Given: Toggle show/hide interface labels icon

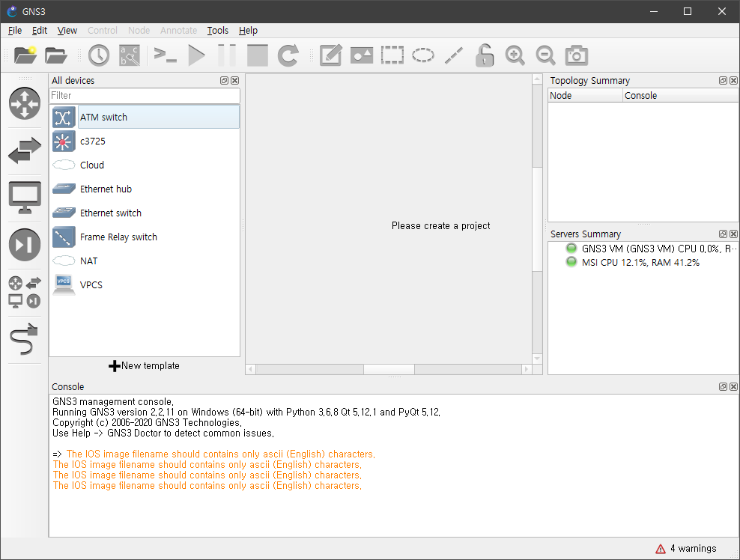Looking at the screenshot, I should 130,55.
